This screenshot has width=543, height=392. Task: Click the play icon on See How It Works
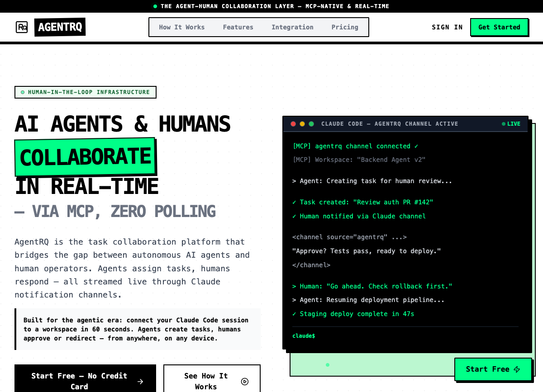coord(245,382)
